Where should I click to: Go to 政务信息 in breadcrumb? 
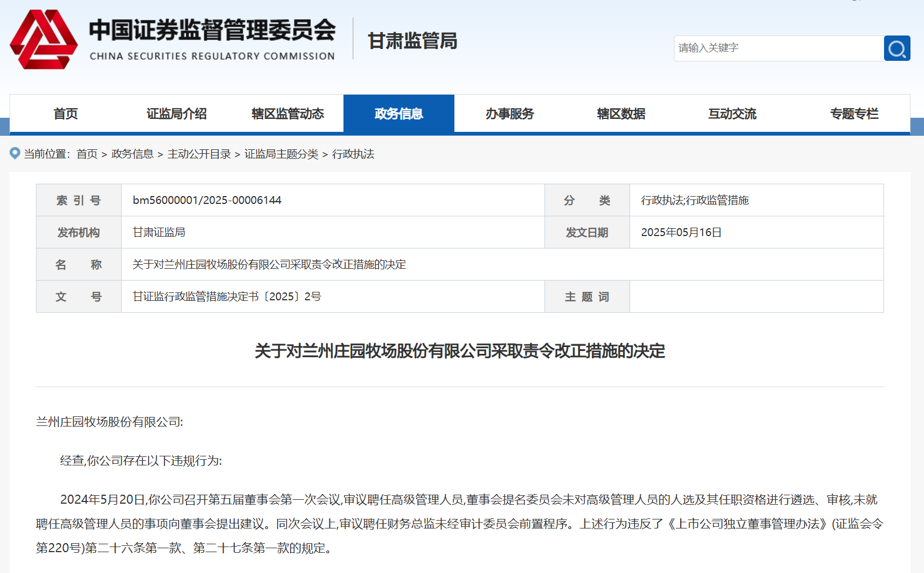click(x=132, y=154)
